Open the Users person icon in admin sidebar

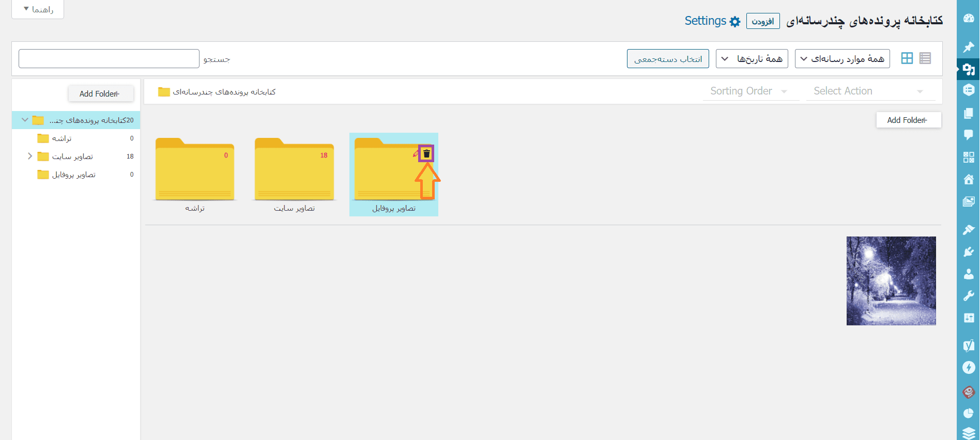(969, 274)
